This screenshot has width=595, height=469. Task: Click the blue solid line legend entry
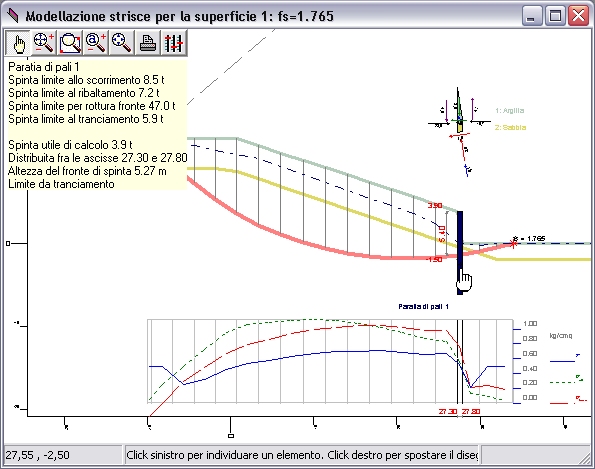565,359
